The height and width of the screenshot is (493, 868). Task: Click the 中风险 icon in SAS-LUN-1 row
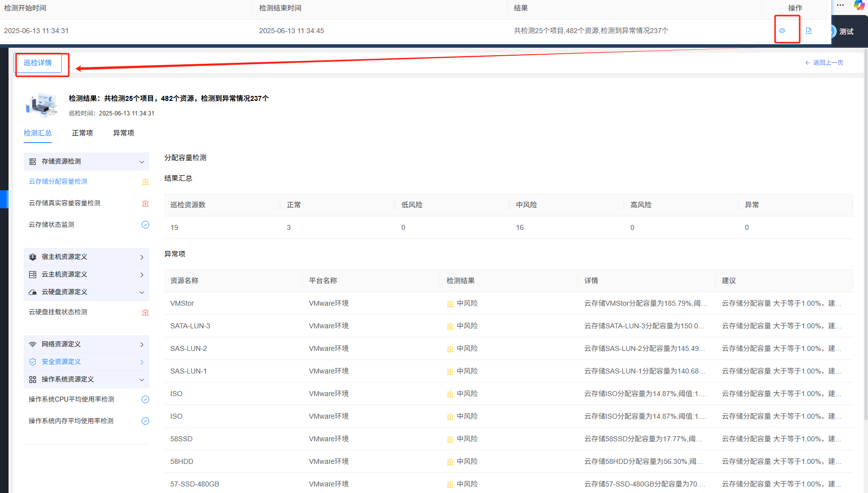[x=450, y=372]
